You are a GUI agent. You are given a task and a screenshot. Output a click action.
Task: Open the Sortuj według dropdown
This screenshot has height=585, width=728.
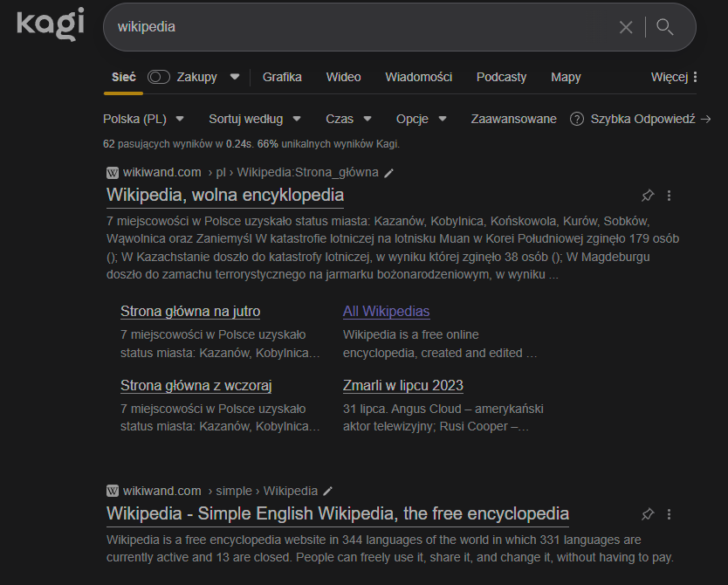point(254,119)
